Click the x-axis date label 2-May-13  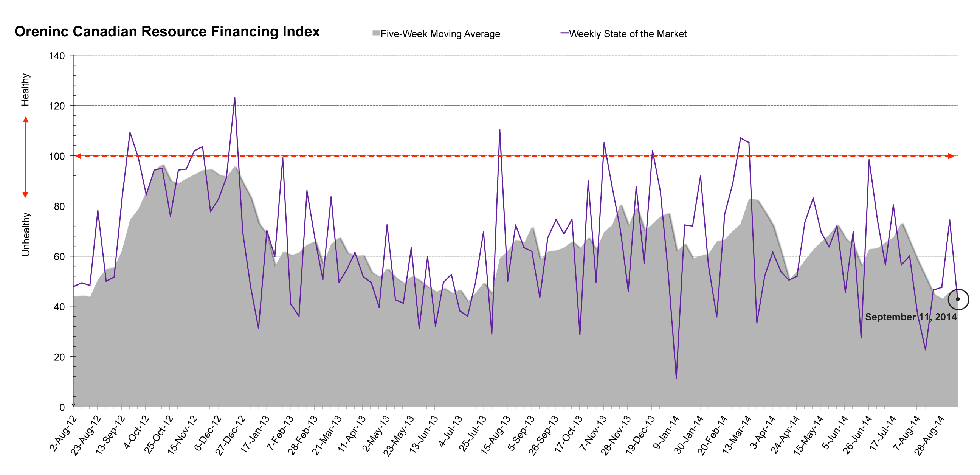376,433
